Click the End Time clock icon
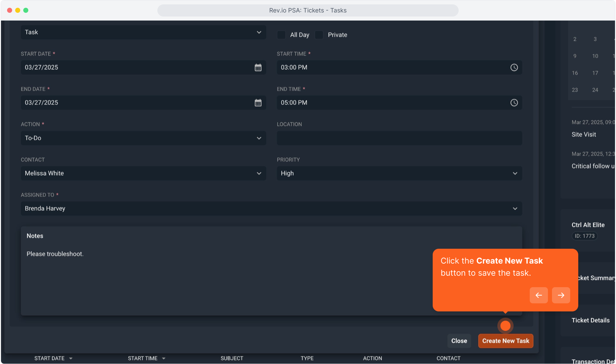Viewport: 616px width, 364px height. (x=514, y=103)
